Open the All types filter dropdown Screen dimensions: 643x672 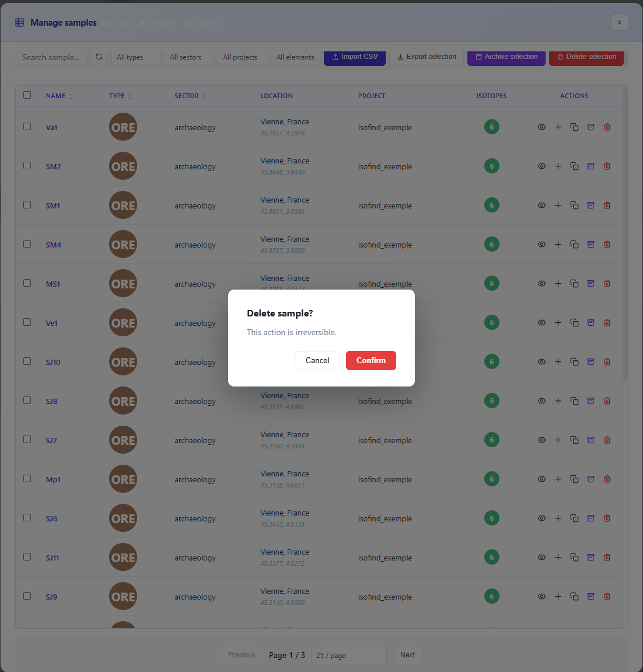[135, 57]
